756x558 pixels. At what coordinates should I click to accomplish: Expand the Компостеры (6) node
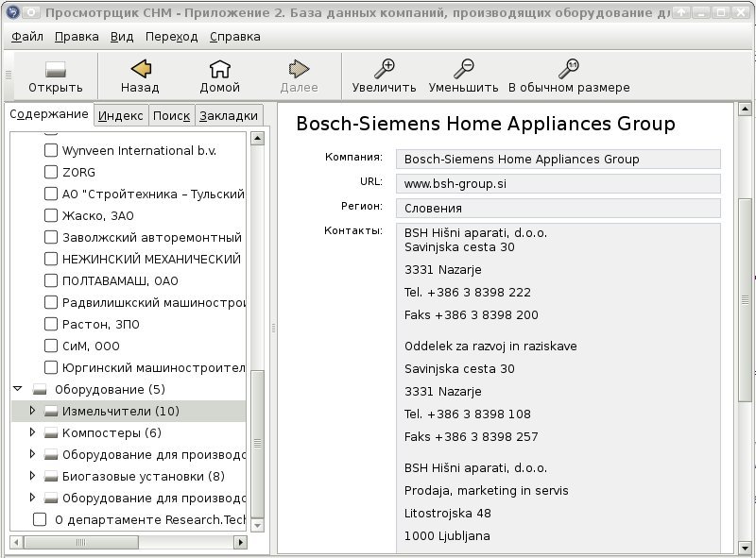32,432
